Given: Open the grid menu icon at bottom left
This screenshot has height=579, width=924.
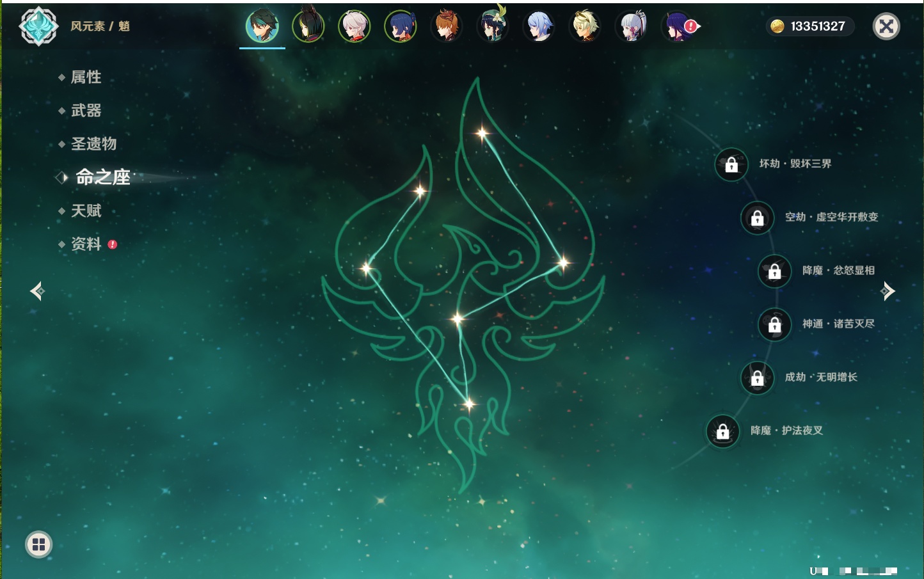Looking at the screenshot, I should 38,544.
